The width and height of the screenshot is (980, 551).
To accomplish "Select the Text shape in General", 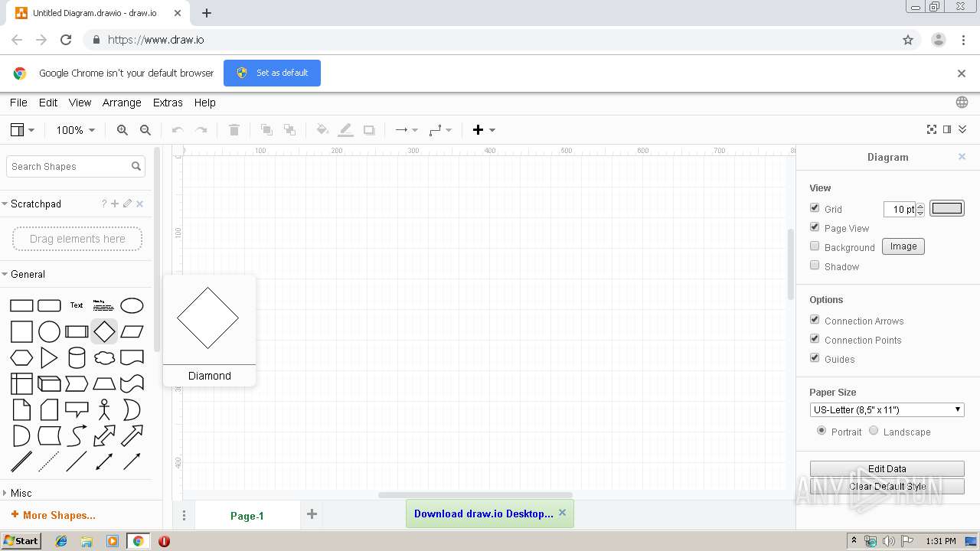I will [x=77, y=305].
